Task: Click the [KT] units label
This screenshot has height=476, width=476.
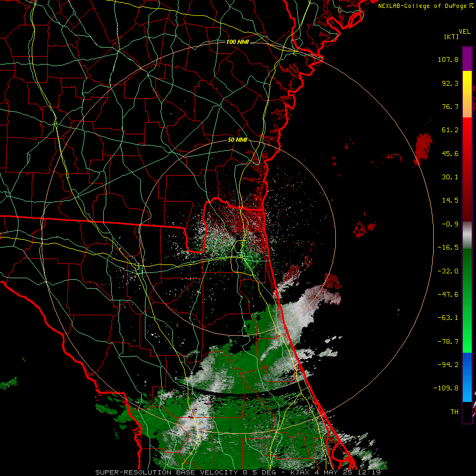Action: click(452, 36)
